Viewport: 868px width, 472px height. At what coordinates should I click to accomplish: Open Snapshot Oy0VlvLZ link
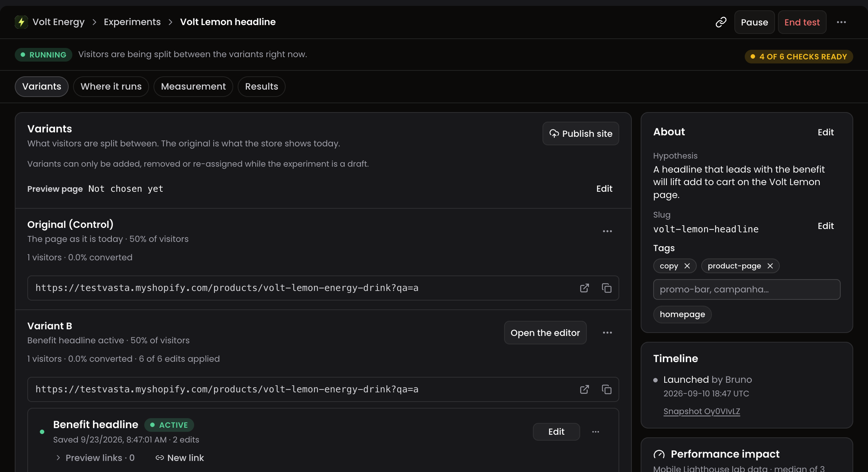(702, 412)
